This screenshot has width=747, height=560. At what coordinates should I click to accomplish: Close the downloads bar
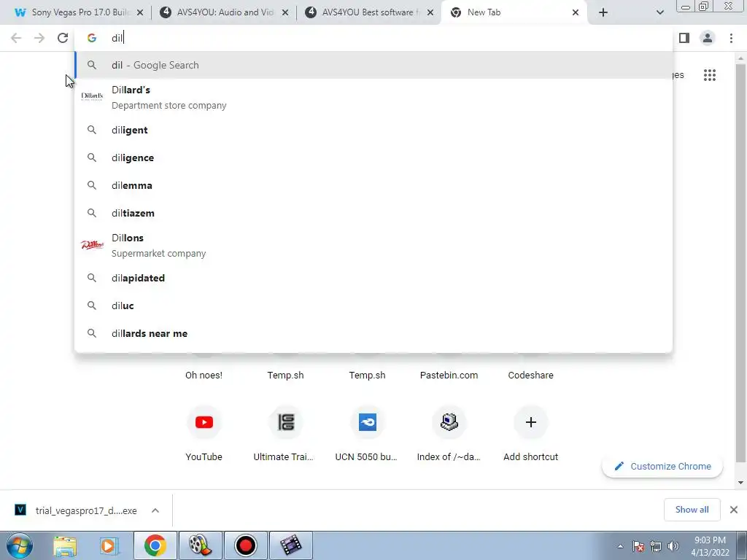click(734, 510)
